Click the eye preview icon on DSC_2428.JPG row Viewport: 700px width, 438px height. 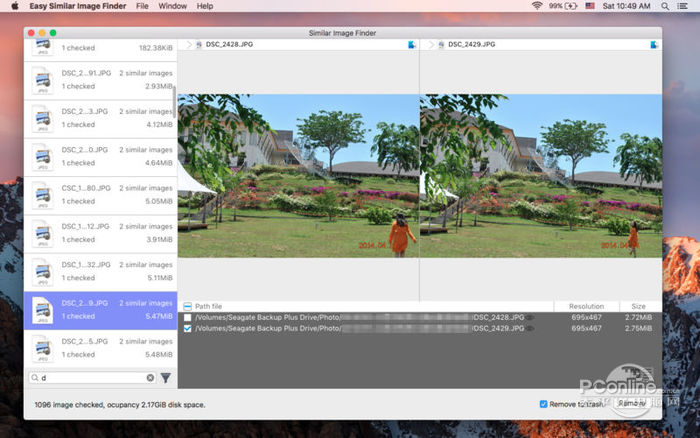[x=530, y=316]
